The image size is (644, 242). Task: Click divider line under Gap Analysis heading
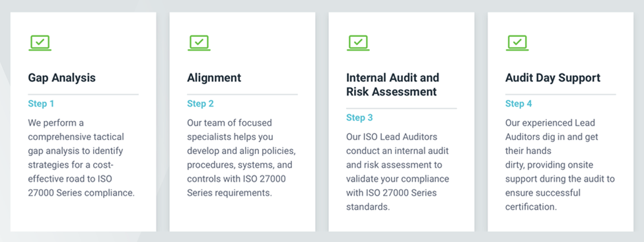point(83,95)
